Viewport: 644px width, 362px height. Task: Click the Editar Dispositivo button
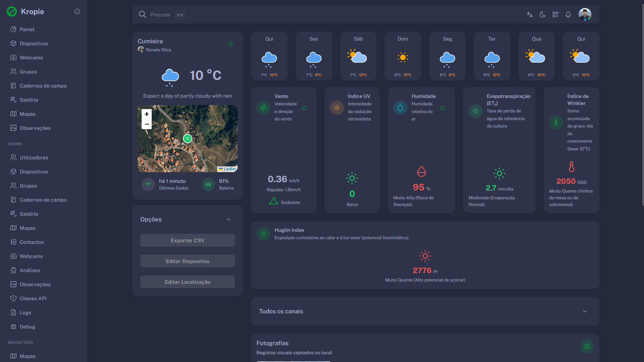[x=188, y=261]
